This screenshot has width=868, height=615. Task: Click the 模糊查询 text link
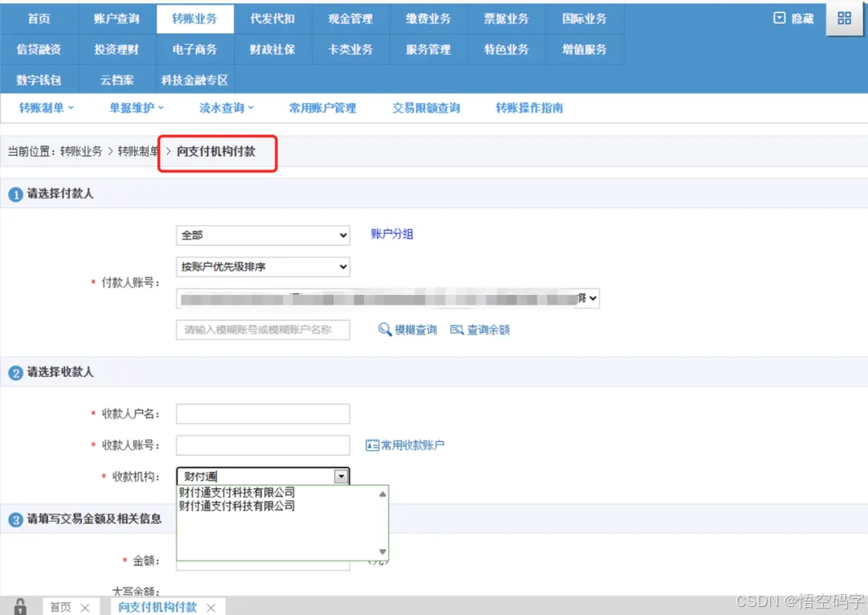tap(416, 330)
